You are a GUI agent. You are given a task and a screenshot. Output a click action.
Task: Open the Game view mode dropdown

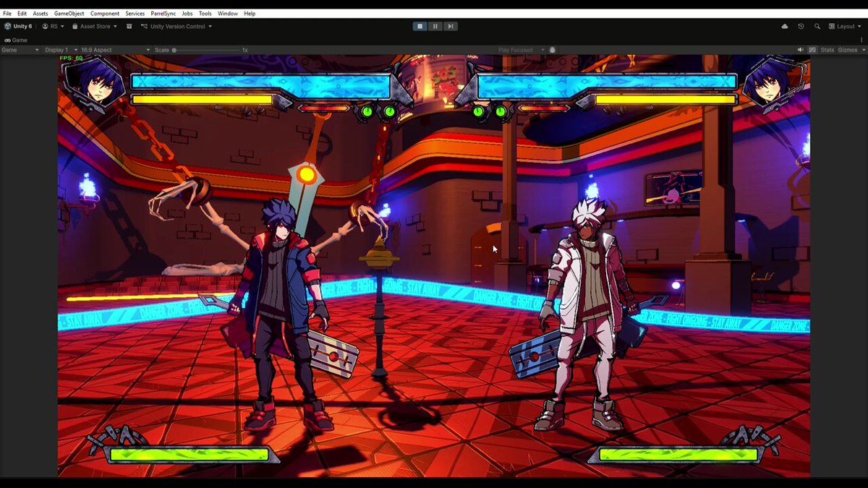click(20, 50)
